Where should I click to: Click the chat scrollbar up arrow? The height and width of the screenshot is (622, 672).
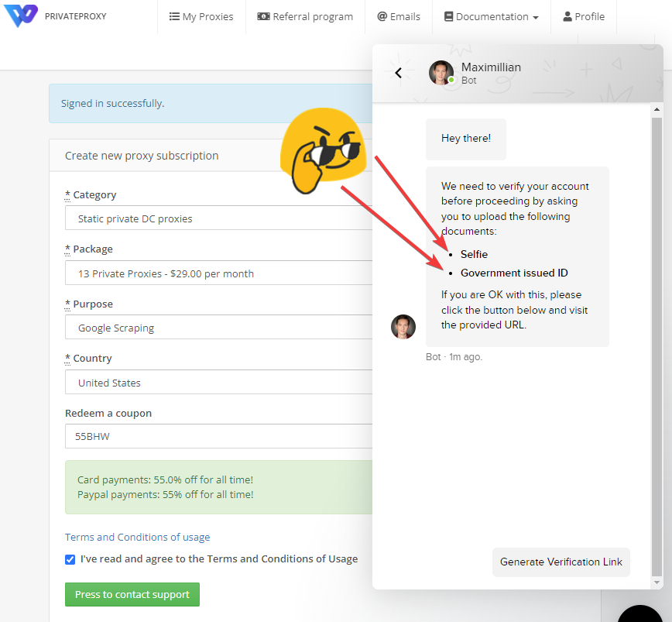[657, 110]
